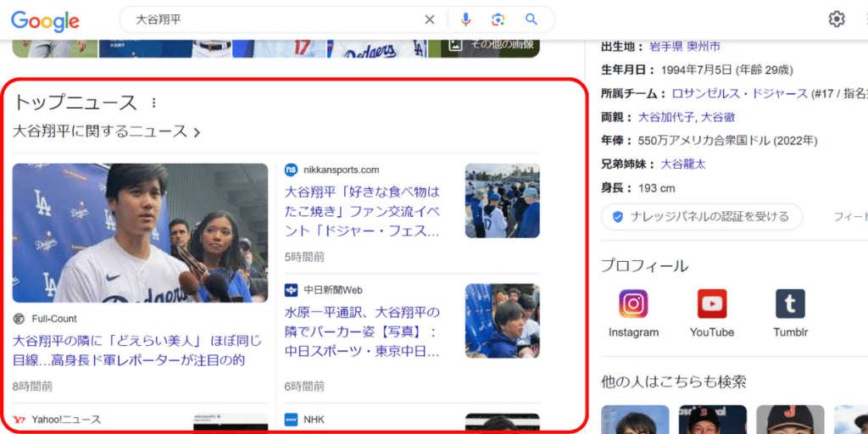Open thumbnail beside nikkansports article
The image size is (868, 434).
(x=502, y=201)
